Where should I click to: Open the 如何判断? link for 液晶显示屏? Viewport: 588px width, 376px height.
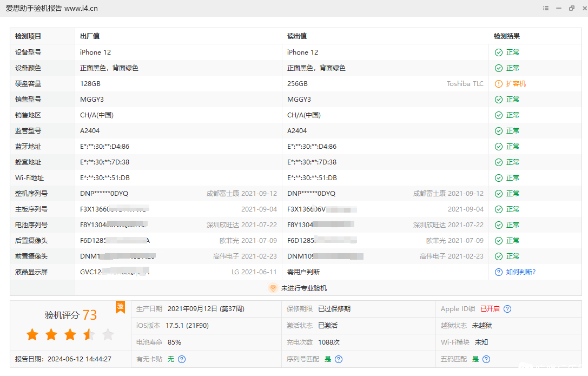(x=521, y=272)
